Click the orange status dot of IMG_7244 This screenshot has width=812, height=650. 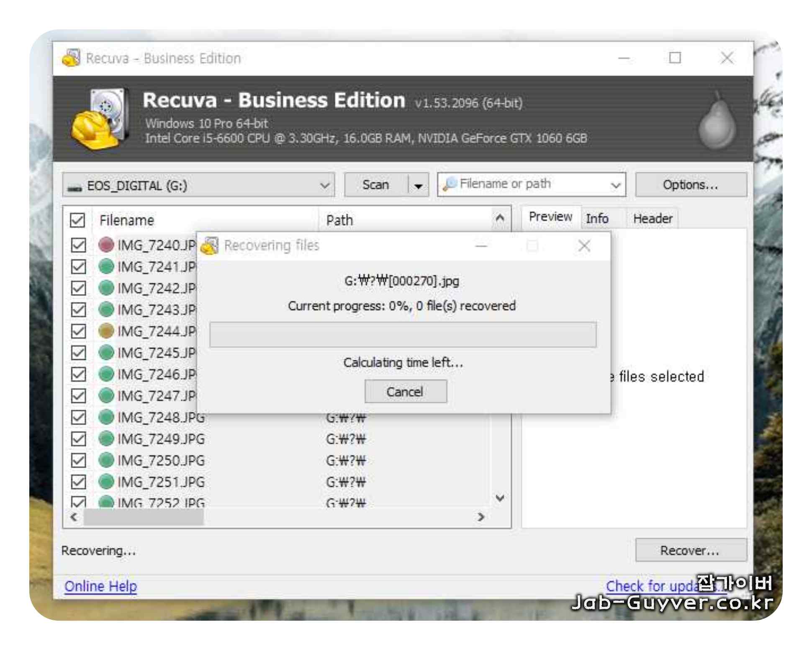(106, 331)
